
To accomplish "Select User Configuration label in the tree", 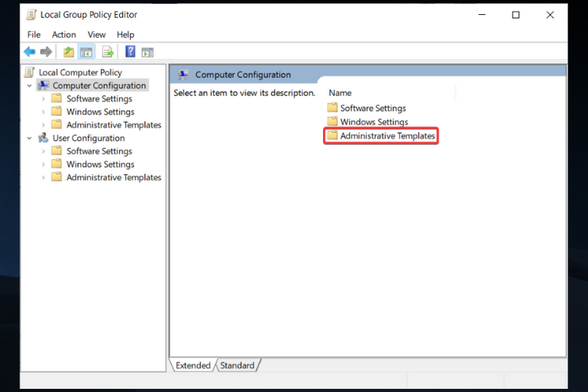I will 89,138.
